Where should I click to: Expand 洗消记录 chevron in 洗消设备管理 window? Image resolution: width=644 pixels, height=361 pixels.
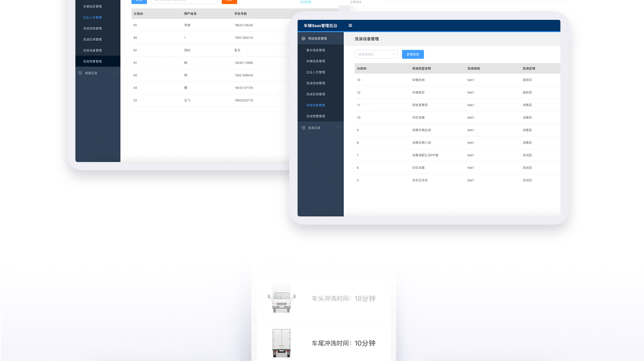pos(338,128)
